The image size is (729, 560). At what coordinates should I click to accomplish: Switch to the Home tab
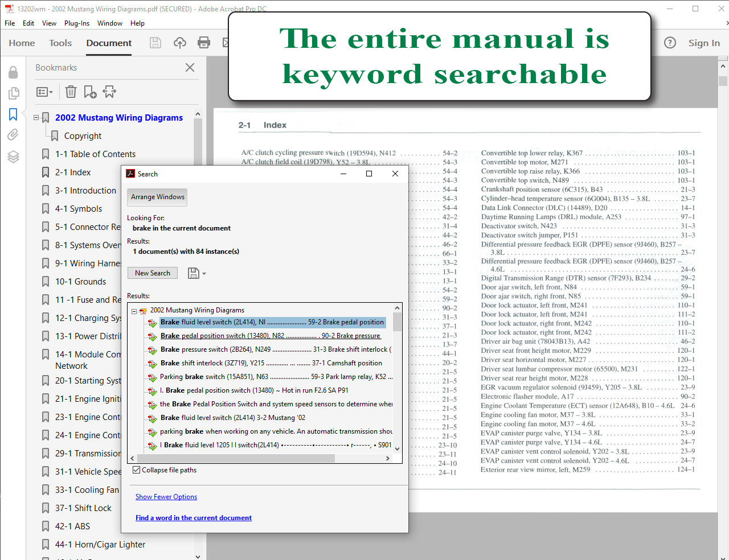[x=22, y=43]
